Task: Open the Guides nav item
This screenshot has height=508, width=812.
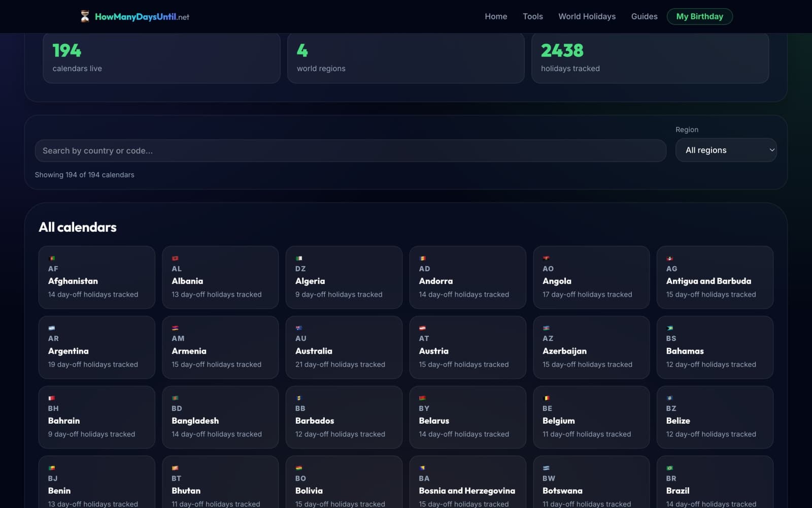Action: coord(644,16)
